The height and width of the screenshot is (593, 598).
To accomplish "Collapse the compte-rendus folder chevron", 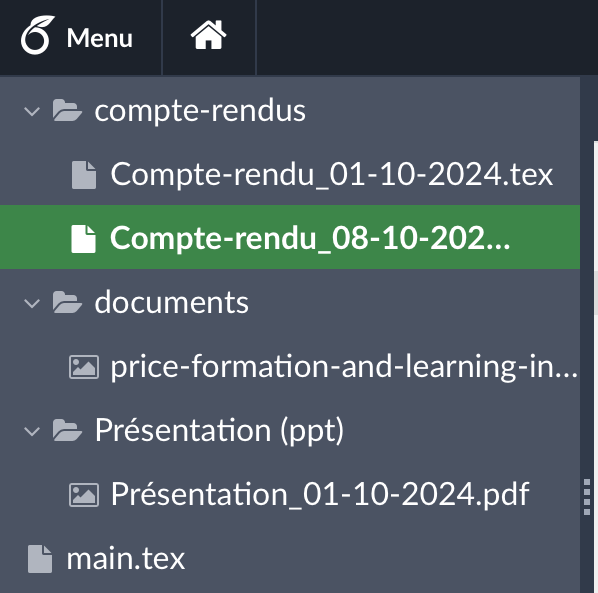I will coord(32,111).
